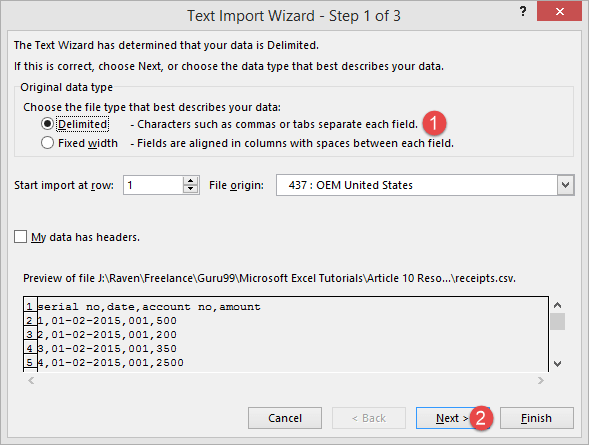Click the Next button
589x445 pixels.
pos(452,418)
